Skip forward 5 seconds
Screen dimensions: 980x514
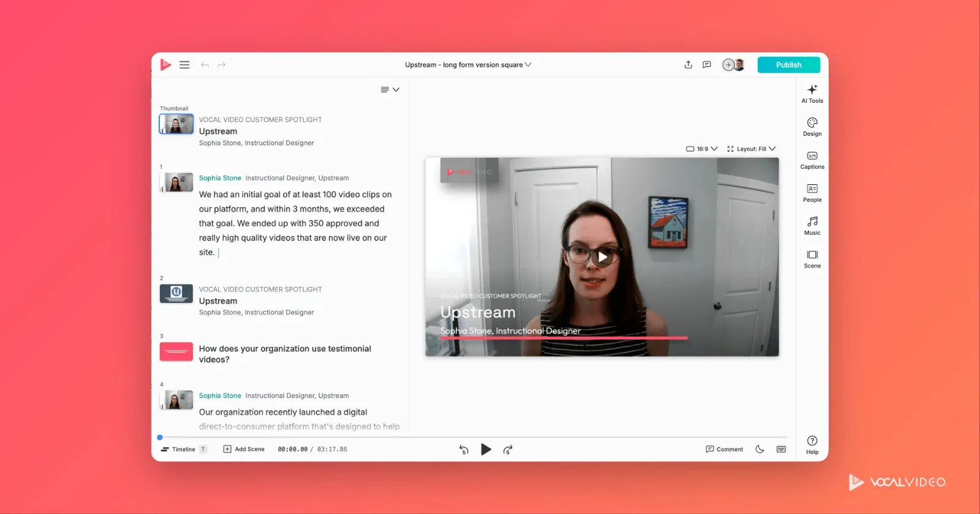(x=508, y=450)
